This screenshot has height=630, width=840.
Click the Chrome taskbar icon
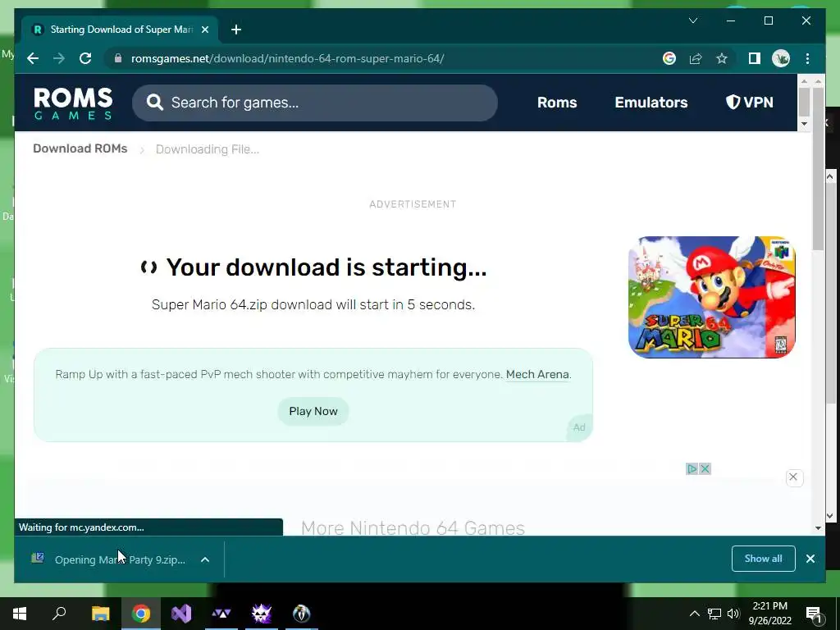click(x=141, y=614)
